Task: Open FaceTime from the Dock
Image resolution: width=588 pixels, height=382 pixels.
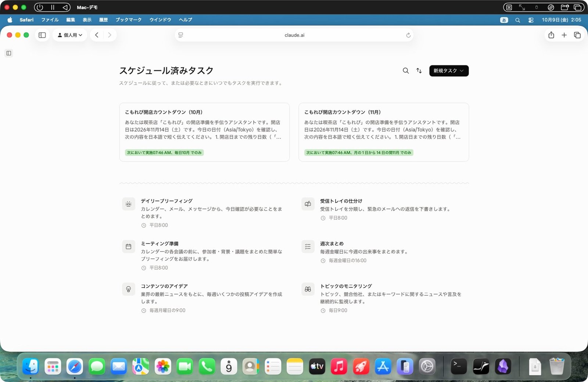Action: pos(185,366)
